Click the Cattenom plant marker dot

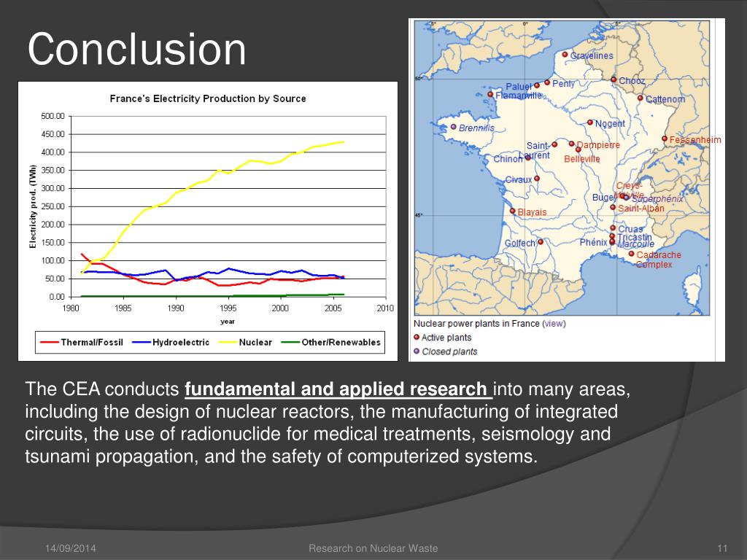(x=640, y=98)
